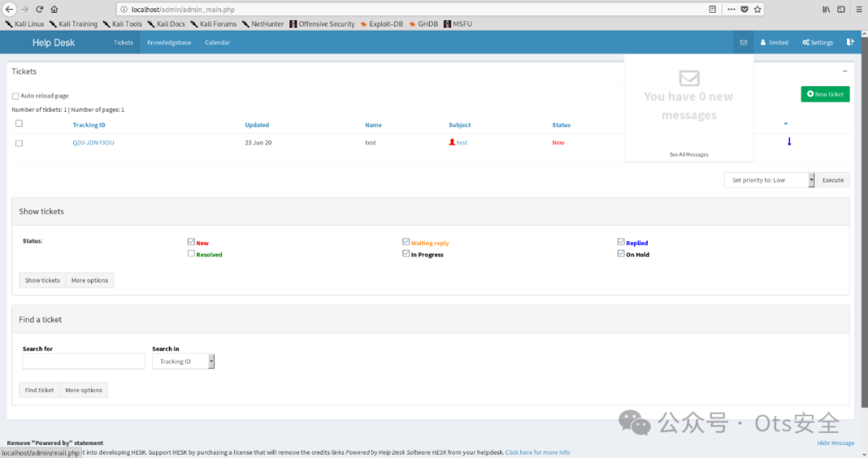Viewport: 868px width, 458px height.
Task: Open Knowledgebase tab
Action: (x=169, y=43)
